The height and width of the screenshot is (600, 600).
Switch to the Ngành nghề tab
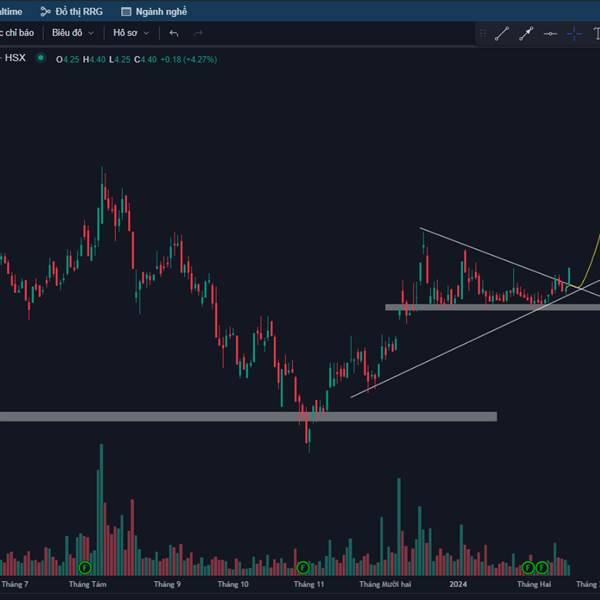coord(154,12)
